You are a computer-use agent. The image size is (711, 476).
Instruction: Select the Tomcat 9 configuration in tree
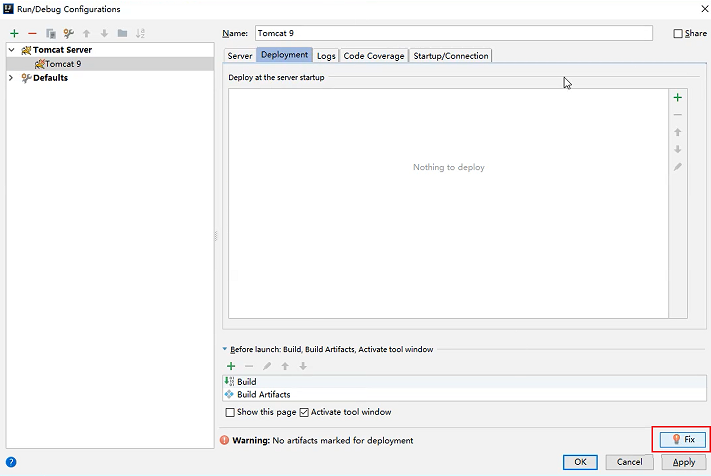point(110,64)
